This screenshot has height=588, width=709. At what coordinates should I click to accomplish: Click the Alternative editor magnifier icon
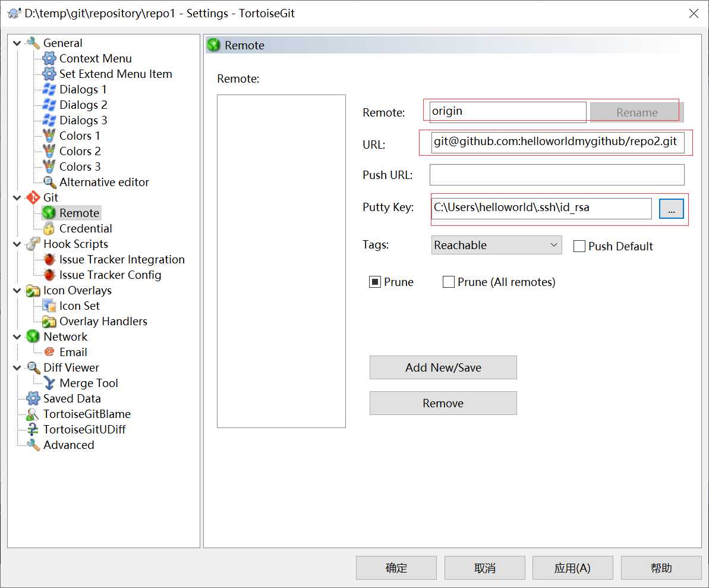click(x=49, y=183)
